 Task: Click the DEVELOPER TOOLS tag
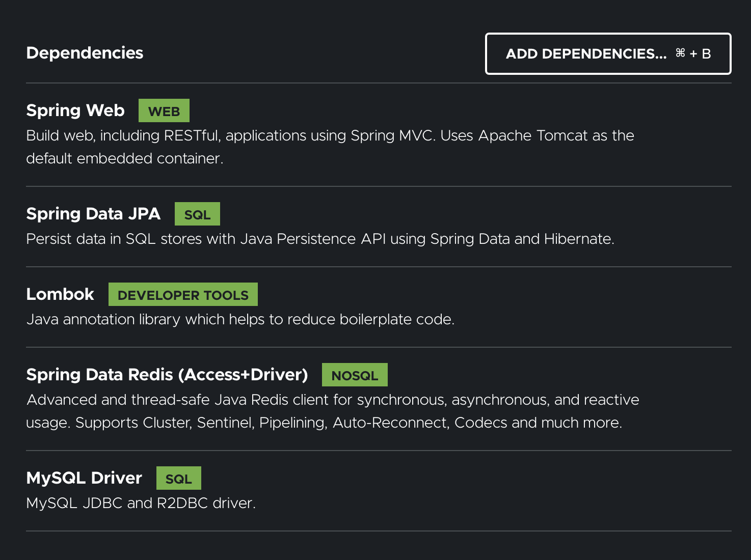pos(183,295)
